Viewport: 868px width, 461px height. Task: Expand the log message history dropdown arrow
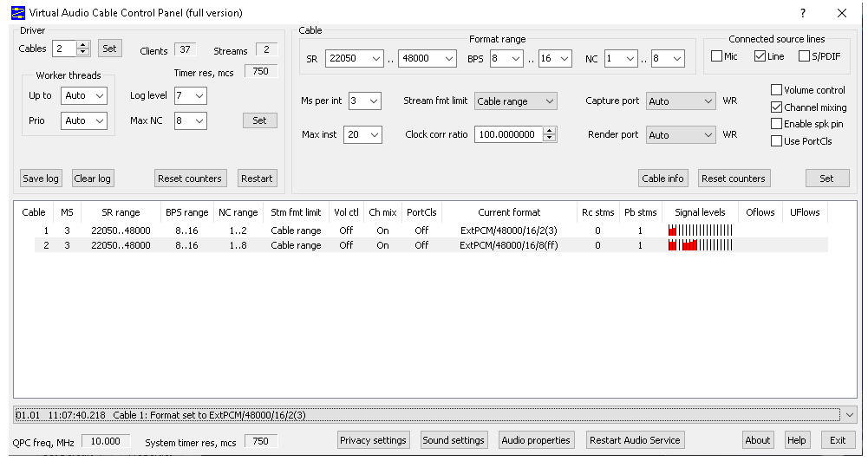click(x=850, y=414)
